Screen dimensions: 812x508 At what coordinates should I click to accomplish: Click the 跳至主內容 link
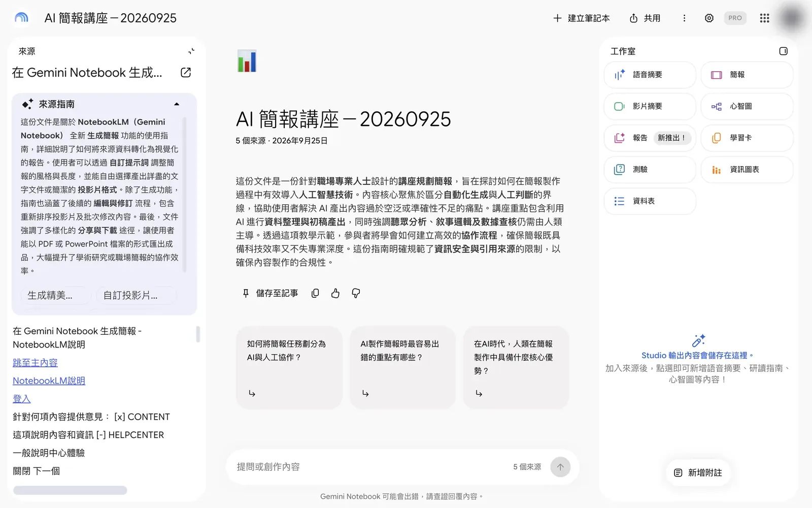tap(35, 363)
